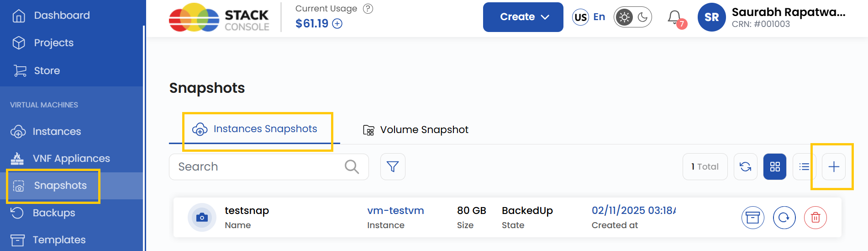Switch to list view

804,166
